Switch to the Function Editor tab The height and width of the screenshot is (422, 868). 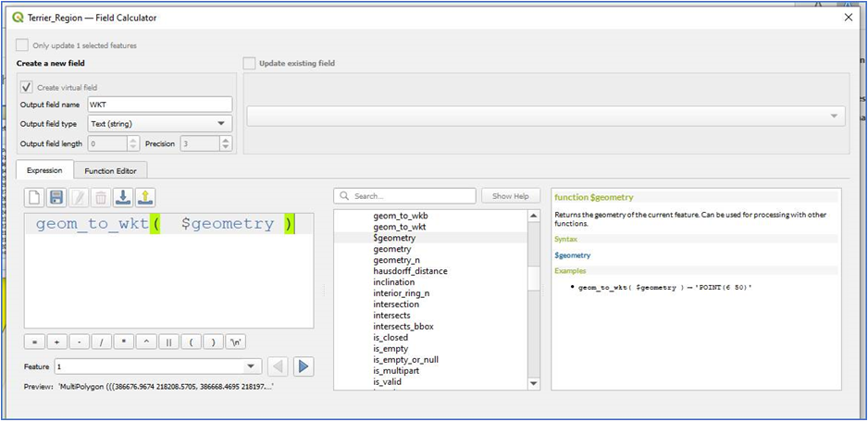pyautogui.click(x=111, y=171)
